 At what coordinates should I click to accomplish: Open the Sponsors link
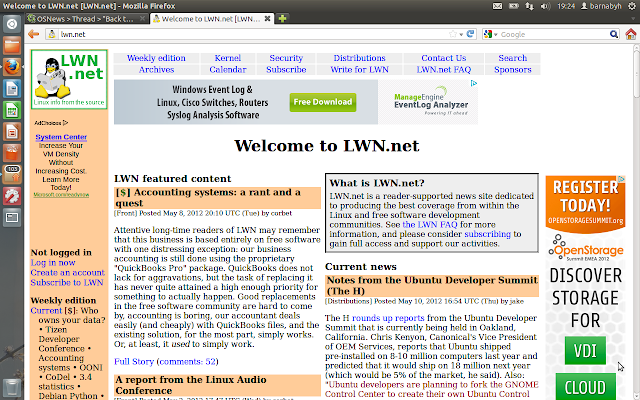point(513,69)
